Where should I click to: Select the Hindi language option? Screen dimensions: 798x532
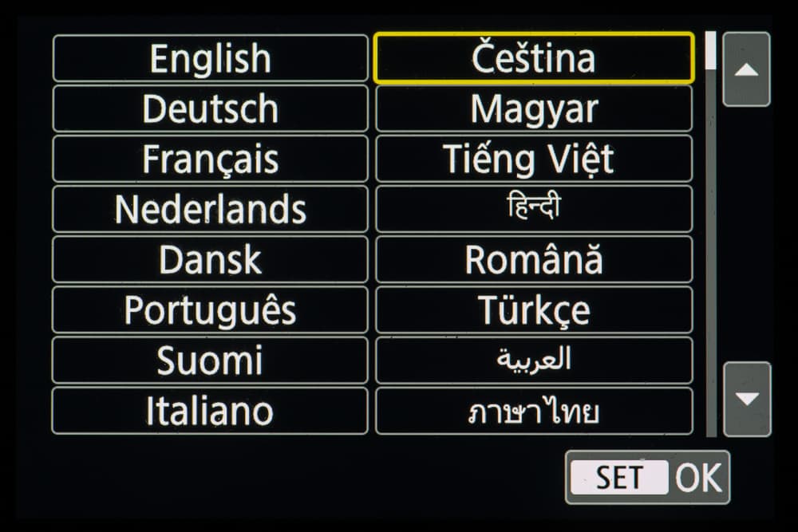pos(533,209)
